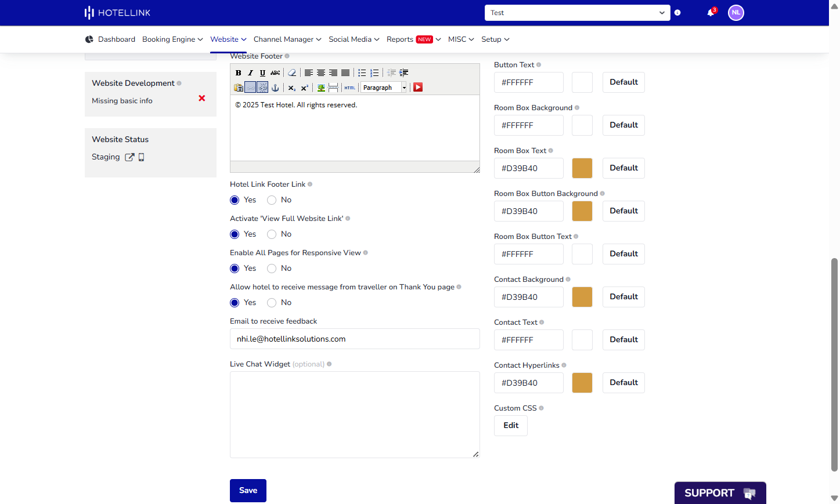Select Yes for Thank You page messages
This screenshot has height=504, width=840.
pyautogui.click(x=235, y=303)
